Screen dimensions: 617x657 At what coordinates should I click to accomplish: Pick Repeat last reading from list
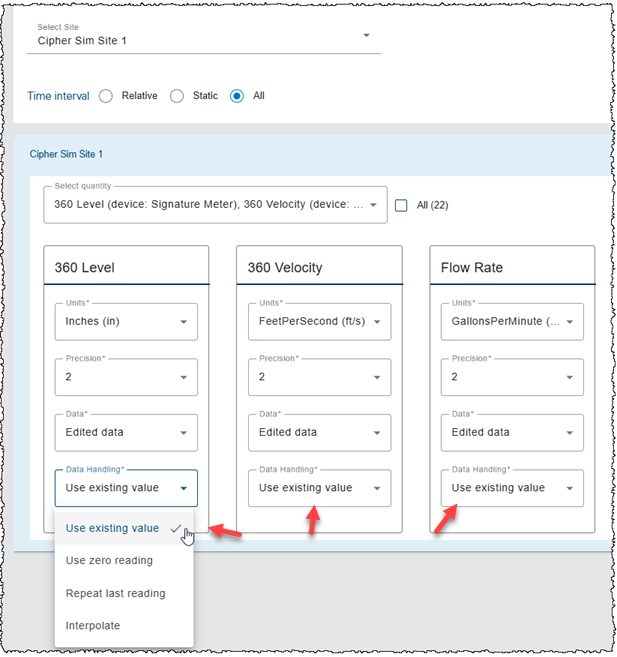click(115, 593)
